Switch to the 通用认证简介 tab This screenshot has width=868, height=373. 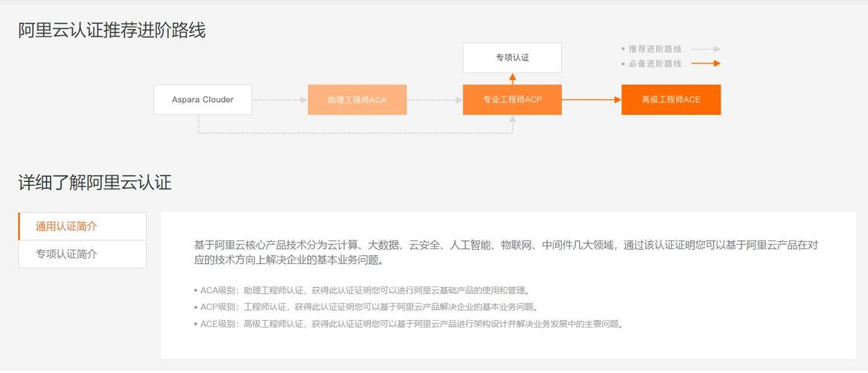[83, 226]
